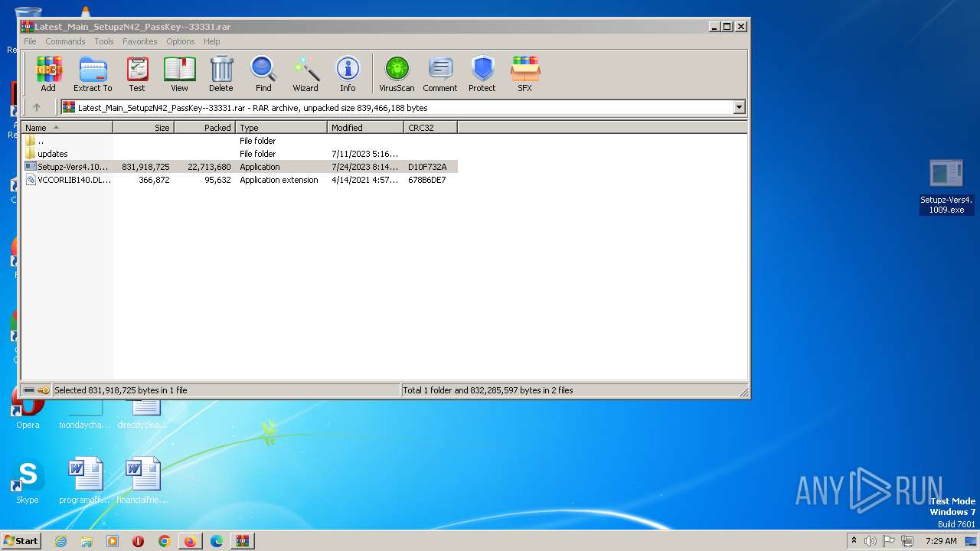
Task: Sort by CRC32 column header
Action: click(431, 128)
